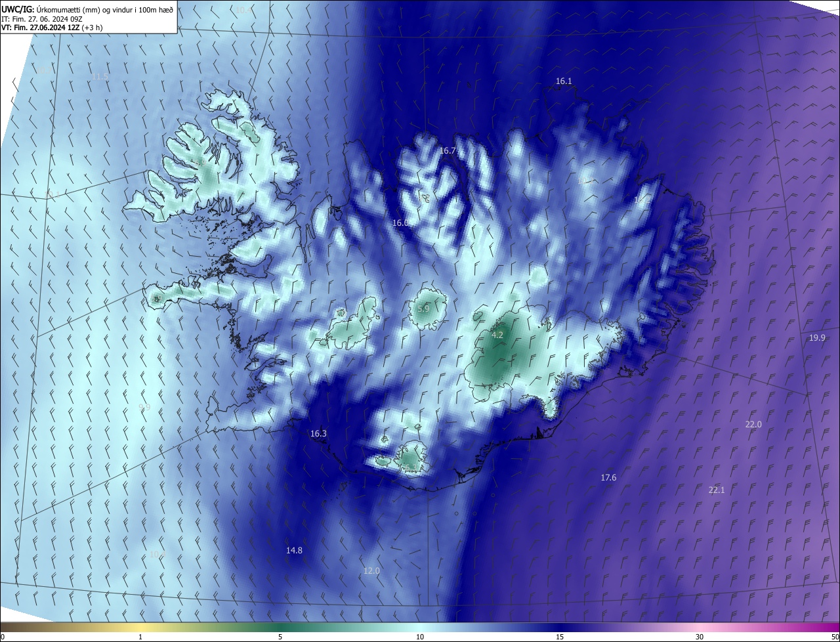Click the 16.7 value label on the map
Viewport: 840px width, 642px height.
[x=448, y=151]
